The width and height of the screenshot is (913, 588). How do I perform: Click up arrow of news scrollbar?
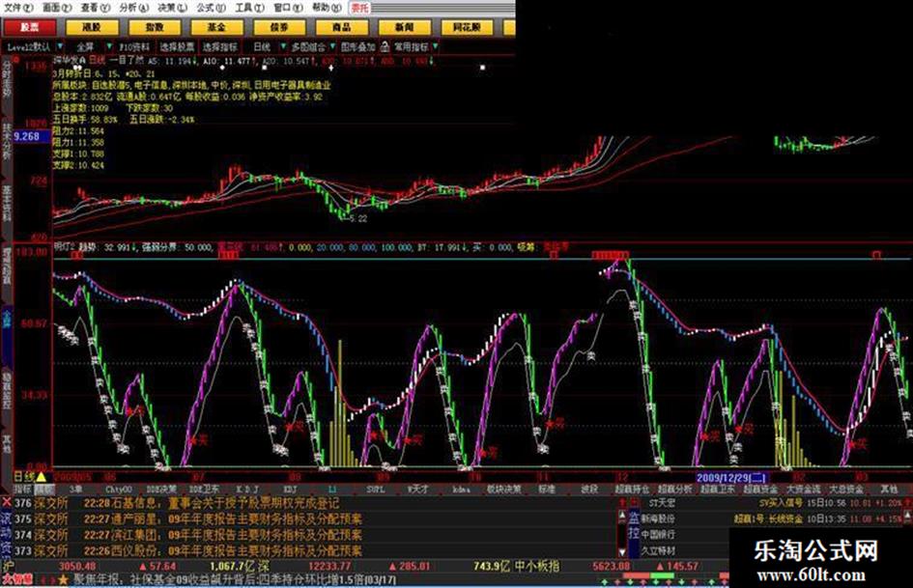coord(622,516)
